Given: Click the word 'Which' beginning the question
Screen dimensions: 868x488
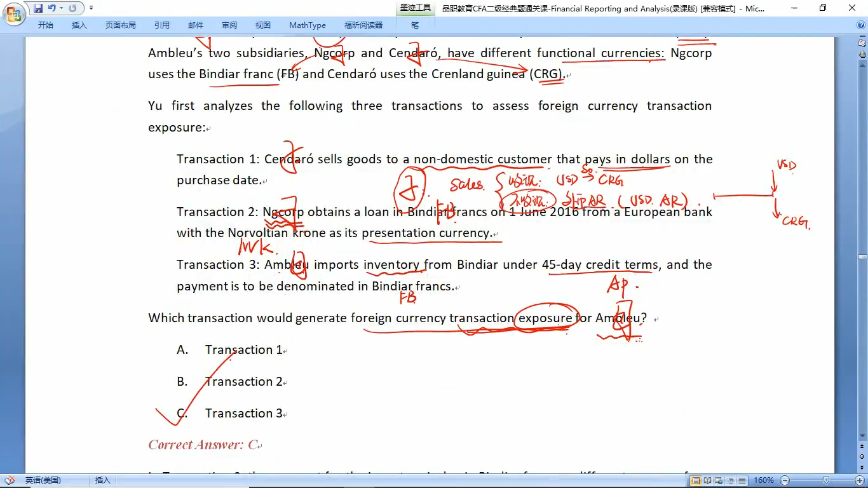Looking at the screenshot, I should (166, 318).
